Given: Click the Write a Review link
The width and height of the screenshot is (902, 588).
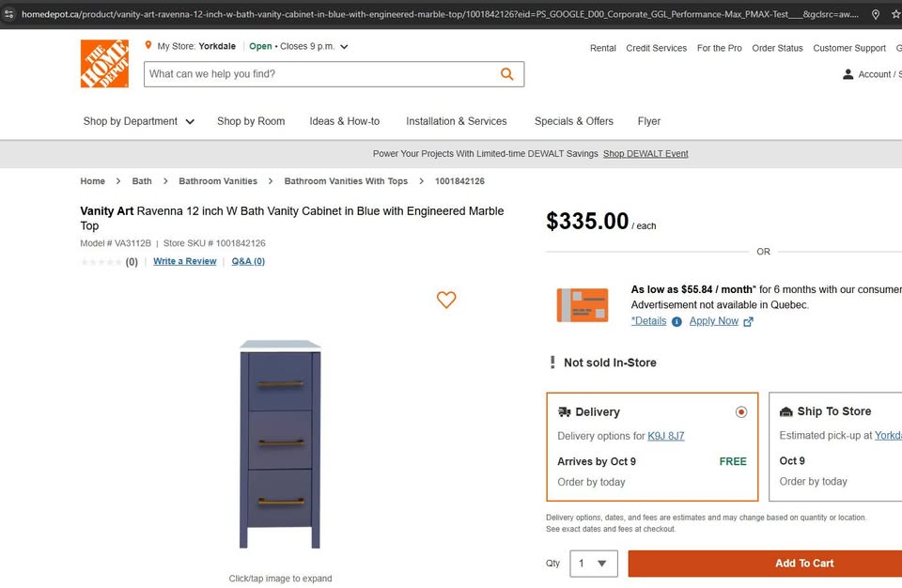Looking at the screenshot, I should (x=185, y=261).
